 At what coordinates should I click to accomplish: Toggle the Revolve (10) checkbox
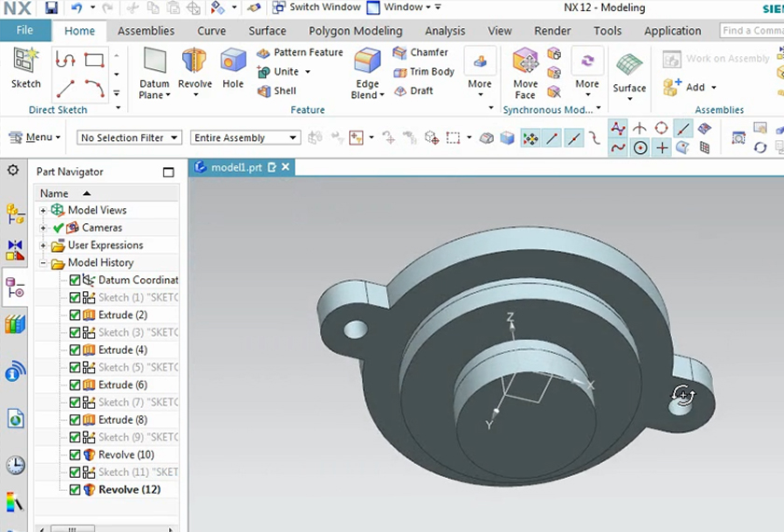point(76,455)
